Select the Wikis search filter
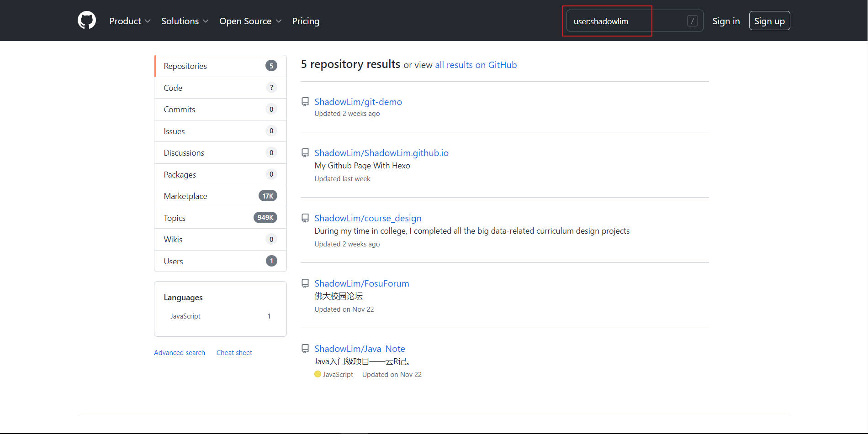868x434 pixels. tap(221, 240)
